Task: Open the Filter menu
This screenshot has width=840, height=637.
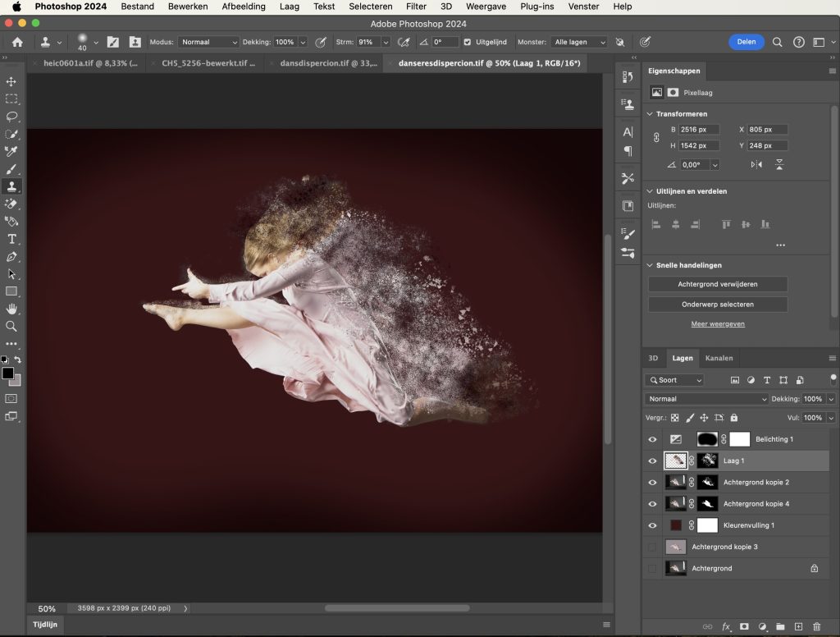Action: tap(416, 7)
